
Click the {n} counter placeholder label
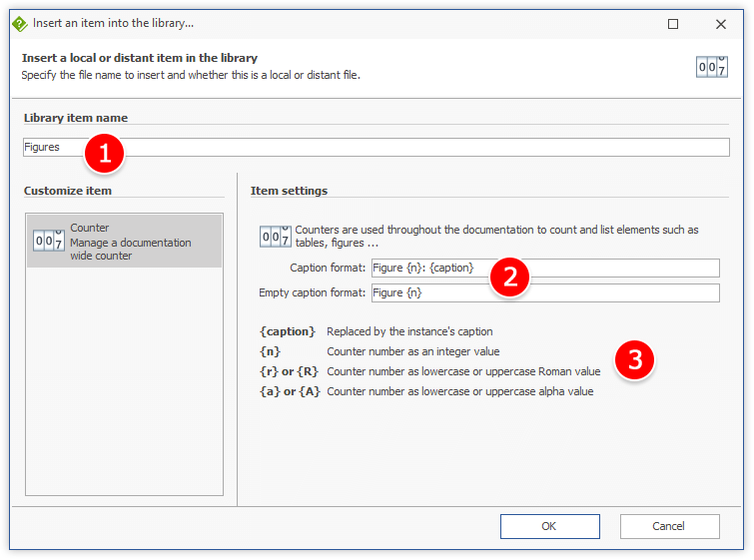point(270,351)
